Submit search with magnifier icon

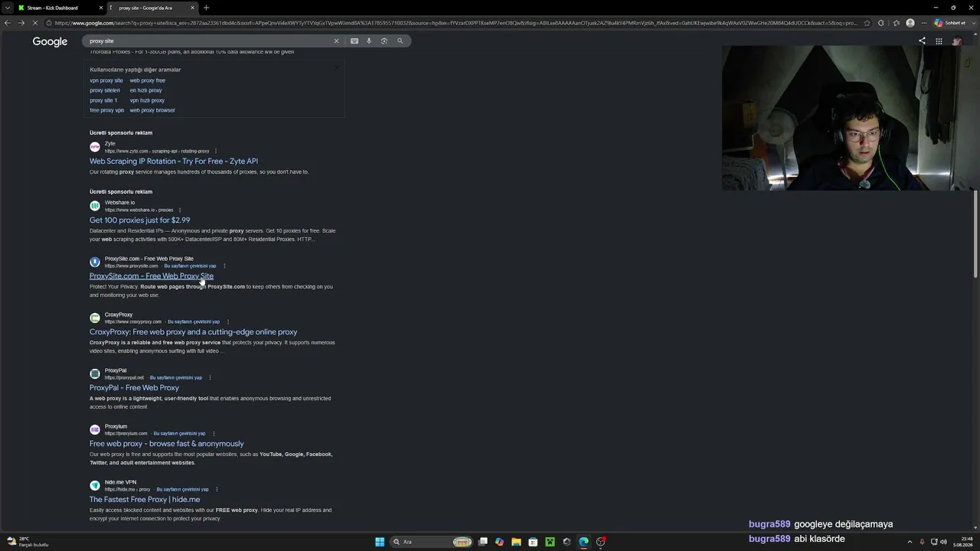coord(400,41)
